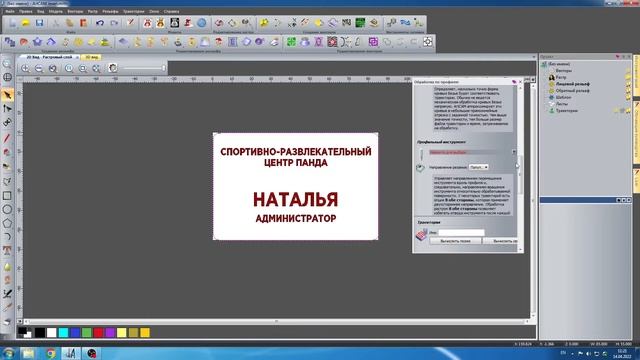Select the arrow selection tool
This screenshot has height=360, width=640.
click(x=7, y=95)
